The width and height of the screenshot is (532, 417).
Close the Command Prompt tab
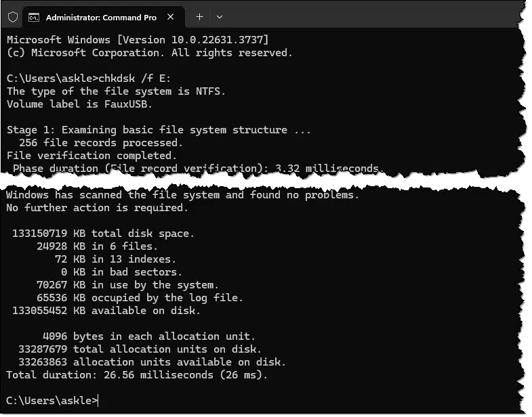coord(171,17)
